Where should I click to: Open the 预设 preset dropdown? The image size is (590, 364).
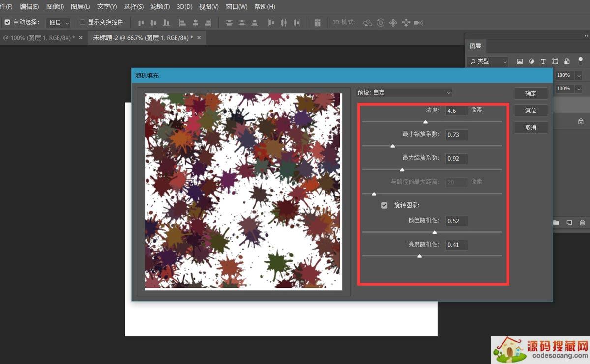(x=404, y=92)
